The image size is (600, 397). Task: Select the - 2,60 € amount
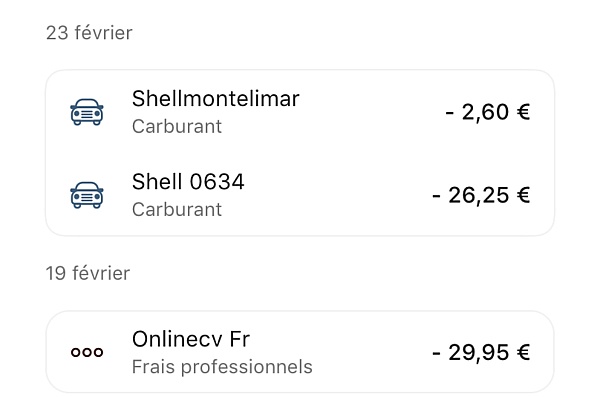point(488,112)
